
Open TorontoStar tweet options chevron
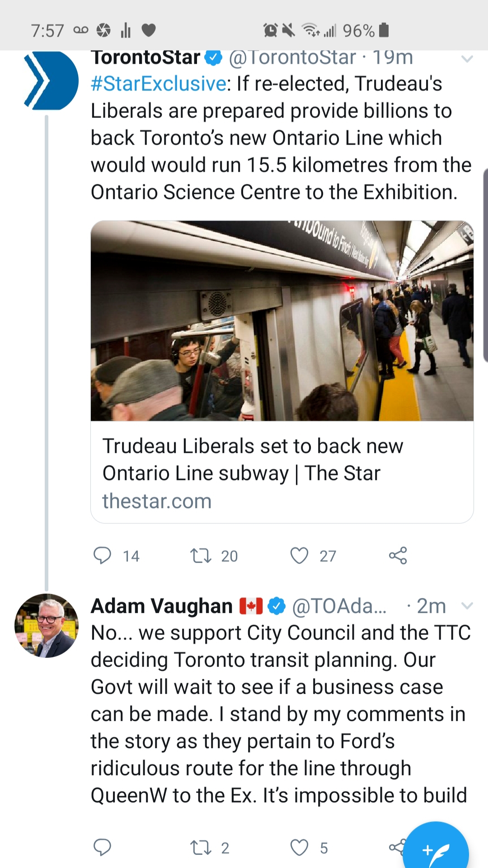point(467,59)
